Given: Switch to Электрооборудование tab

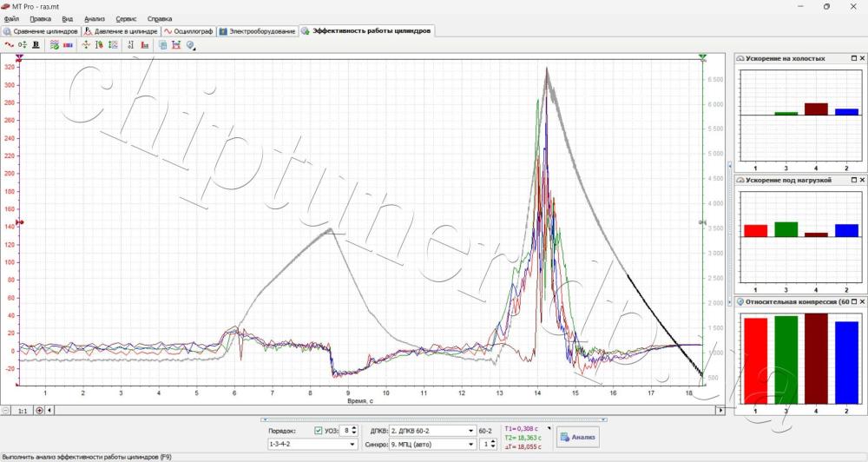Looking at the screenshot, I should click(x=258, y=31).
